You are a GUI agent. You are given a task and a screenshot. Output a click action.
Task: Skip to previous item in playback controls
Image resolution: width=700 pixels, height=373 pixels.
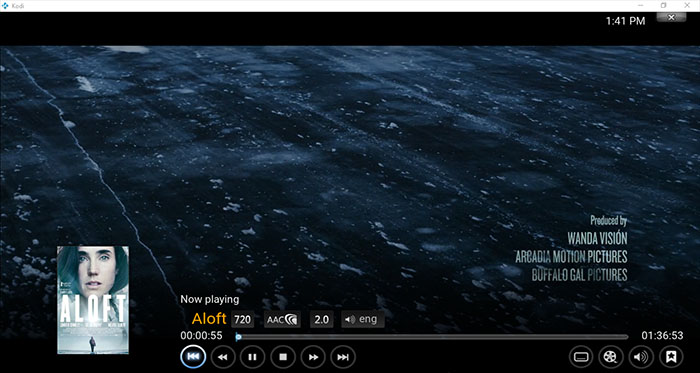pos(193,357)
